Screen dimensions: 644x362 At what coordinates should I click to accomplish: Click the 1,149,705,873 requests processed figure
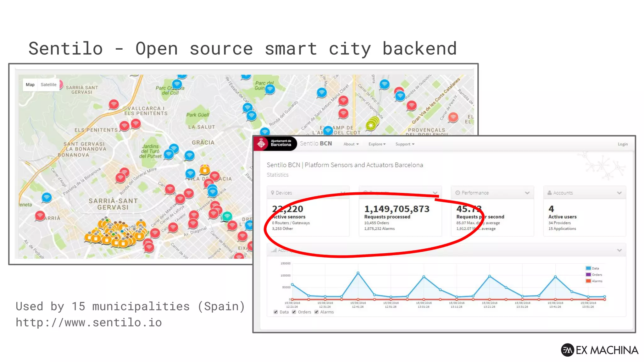tap(397, 209)
